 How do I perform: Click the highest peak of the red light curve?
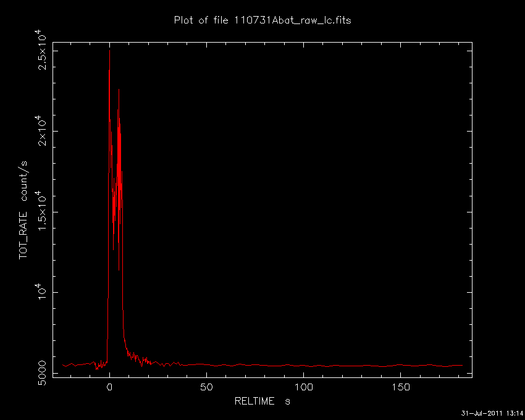click(x=109, y=51)
